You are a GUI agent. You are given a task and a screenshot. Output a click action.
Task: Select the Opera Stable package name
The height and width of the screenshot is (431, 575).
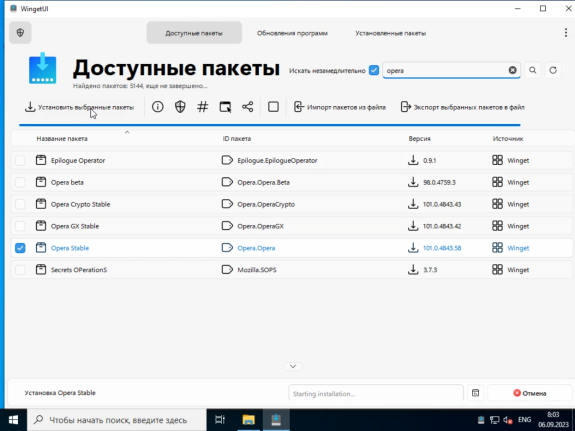(70, 248)
